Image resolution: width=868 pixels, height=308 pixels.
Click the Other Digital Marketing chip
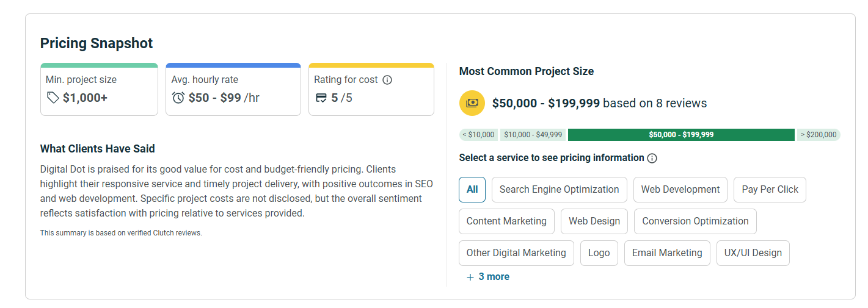516,253
